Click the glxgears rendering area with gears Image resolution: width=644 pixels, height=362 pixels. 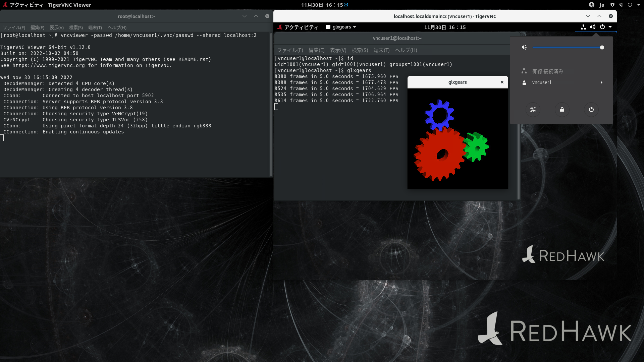(x=458, y=139)
